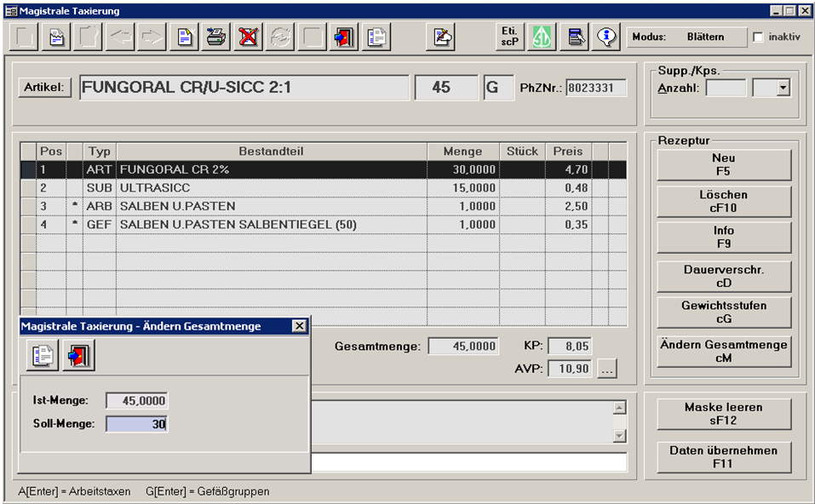Click the copy documents icon in the dialog

42,355
